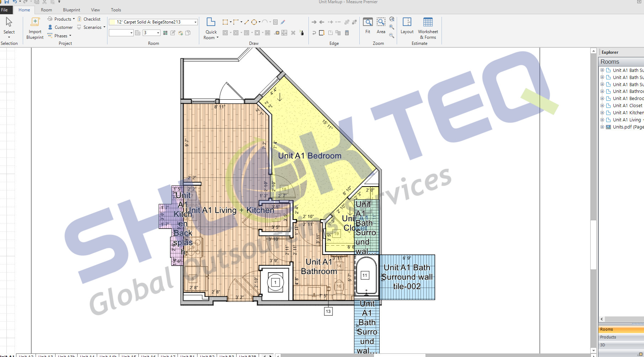Pick the Select tool in the ribbon

click(9, 27)
